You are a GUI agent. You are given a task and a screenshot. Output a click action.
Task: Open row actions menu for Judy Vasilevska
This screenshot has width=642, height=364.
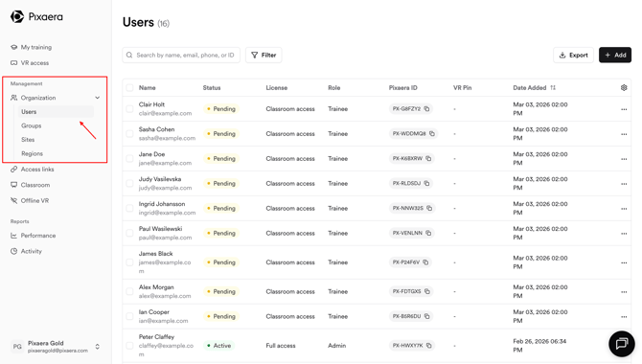624,184
